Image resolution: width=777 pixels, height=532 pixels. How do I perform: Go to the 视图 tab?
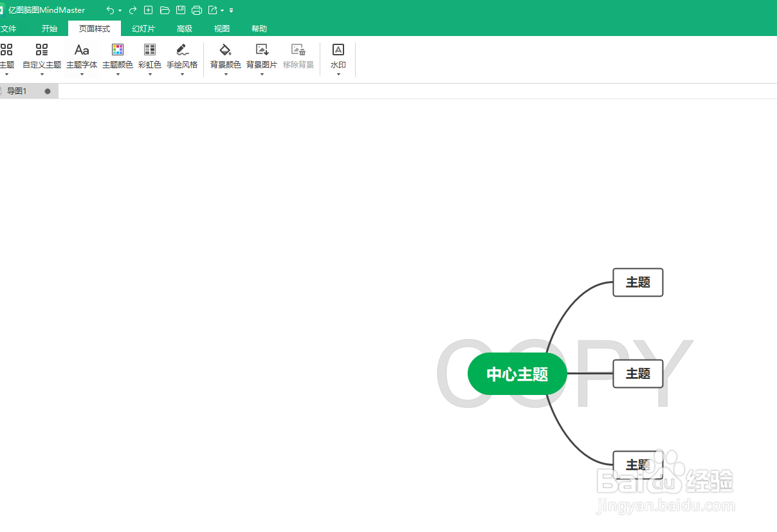click(x=222, y=29)
